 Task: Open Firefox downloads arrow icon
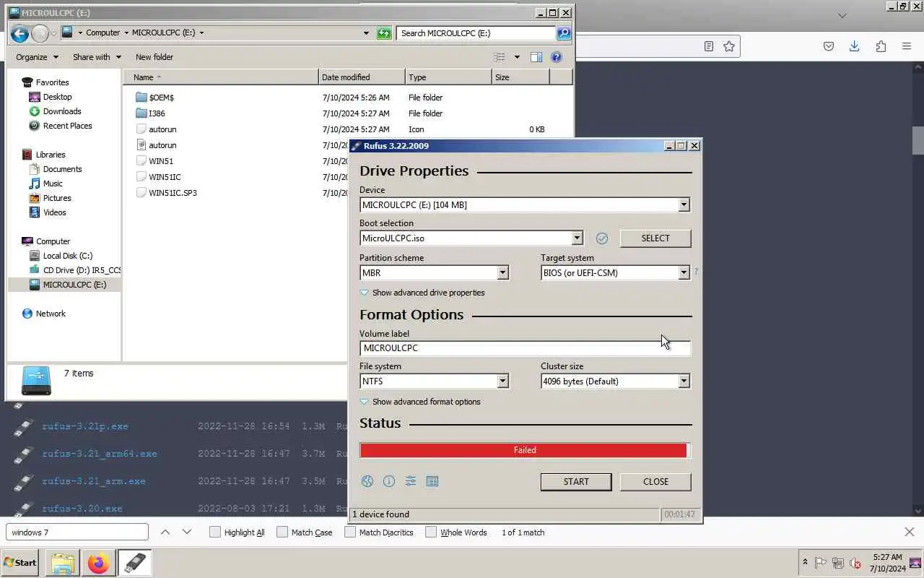(x=854, y=46)
